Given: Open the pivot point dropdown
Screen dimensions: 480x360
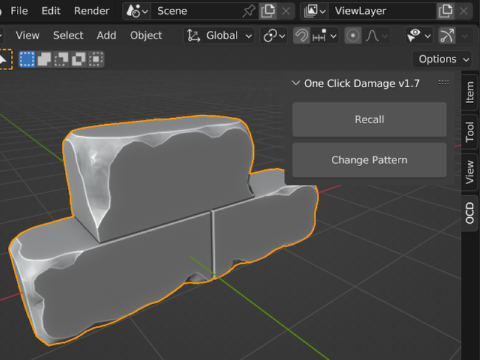Looking at the screenshot, I should 274,35.
